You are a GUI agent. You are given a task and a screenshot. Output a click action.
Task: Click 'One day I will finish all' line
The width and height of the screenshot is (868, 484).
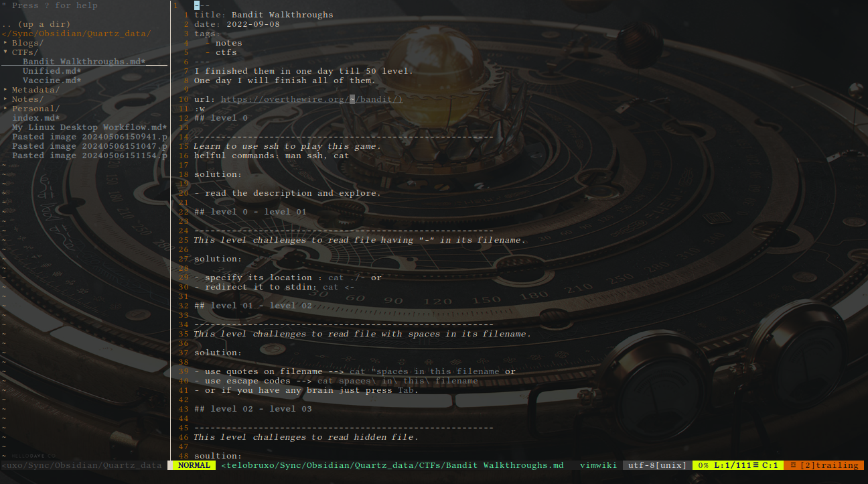[285, 80]
